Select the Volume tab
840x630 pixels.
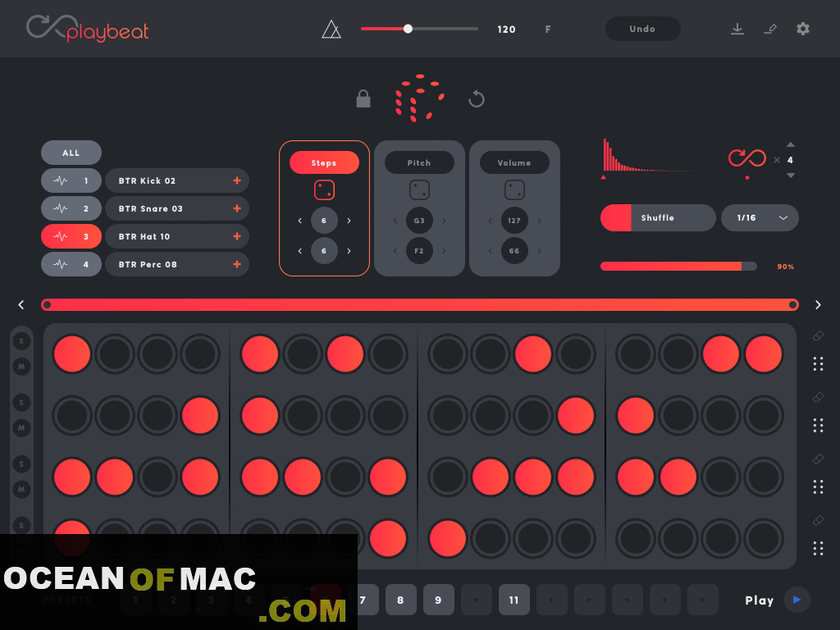pyautogui.click(x=514, y=163)
